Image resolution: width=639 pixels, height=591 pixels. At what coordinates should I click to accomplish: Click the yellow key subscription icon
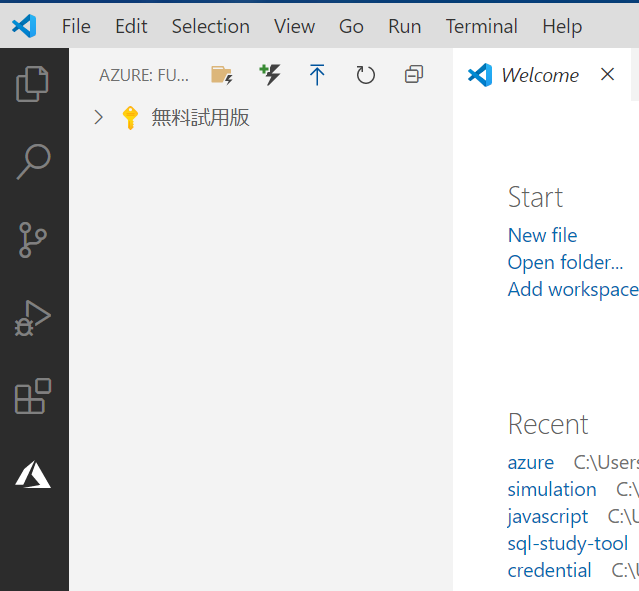coord(130,118)
